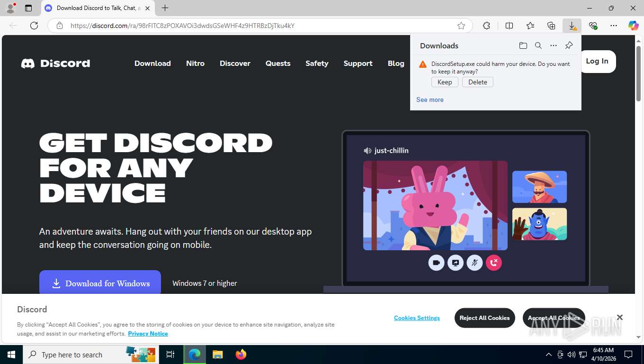644x364 pixels.
Task: Click the screen share icon in illustration
Action: (x=456, y=263)
